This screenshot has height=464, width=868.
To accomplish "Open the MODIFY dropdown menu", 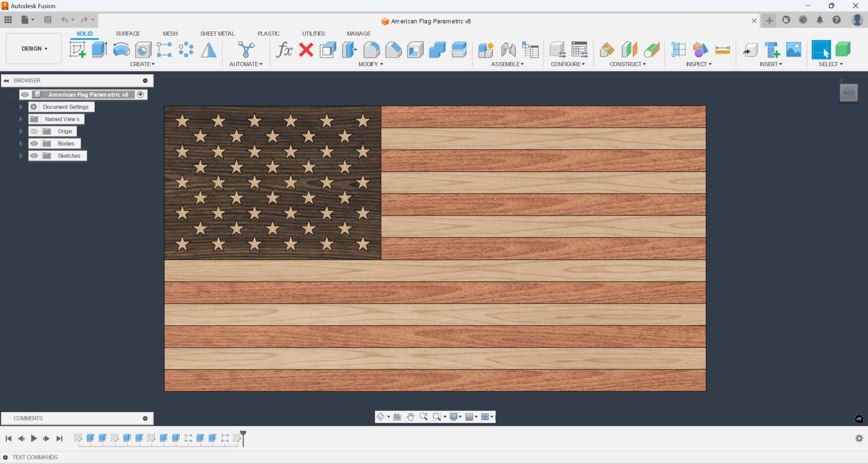I will pyautogui.click(x=371, y=64).
